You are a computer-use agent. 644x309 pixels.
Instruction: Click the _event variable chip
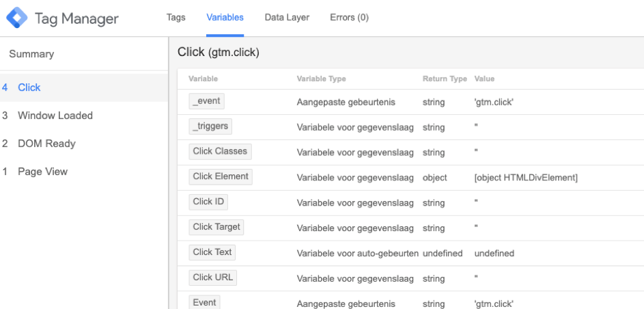click(x=206, y=101)
